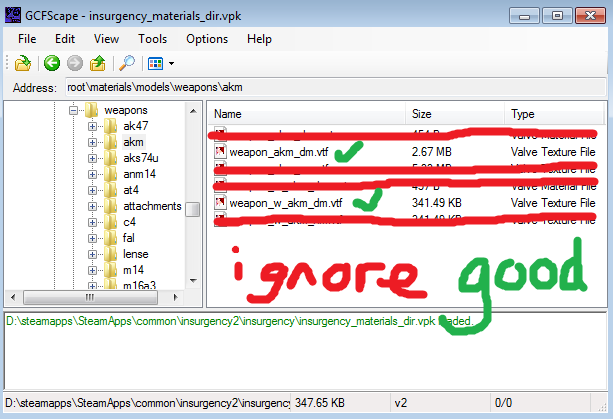
Task: Sort file list by Name column
Action: [307, 114]
